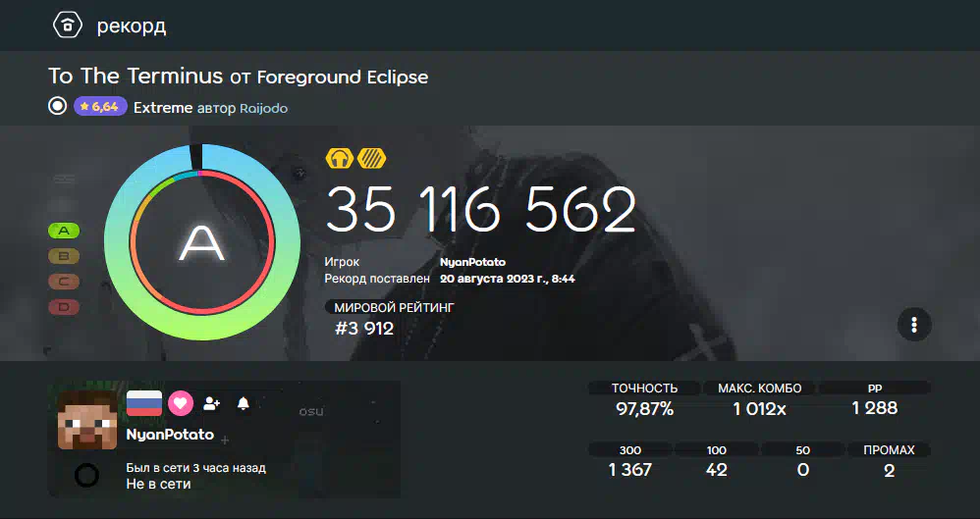
Task: Click the ПРОМАХ miss count 2
Action: [890, 471]
